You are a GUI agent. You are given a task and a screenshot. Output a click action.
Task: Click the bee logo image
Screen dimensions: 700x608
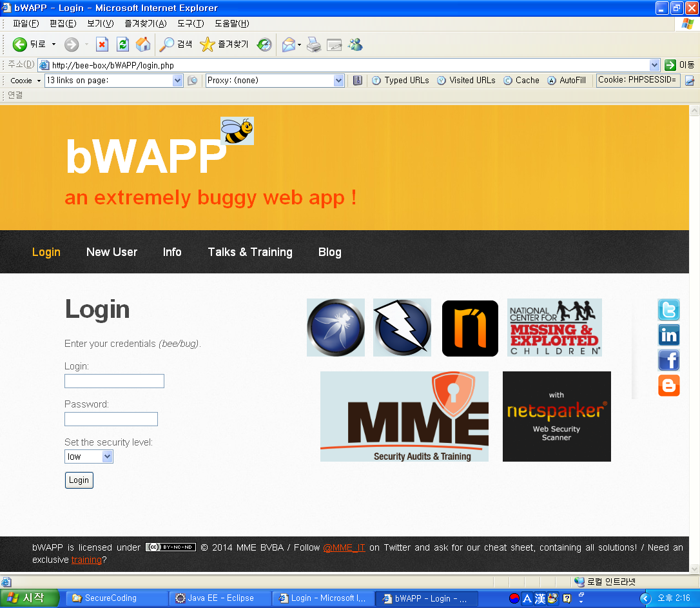point(237,131)
